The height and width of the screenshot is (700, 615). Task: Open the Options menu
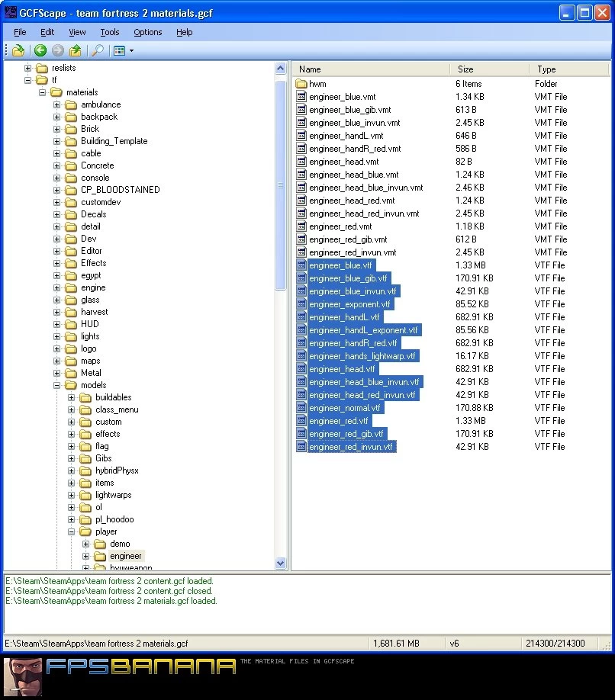click(x=147, y=32)
